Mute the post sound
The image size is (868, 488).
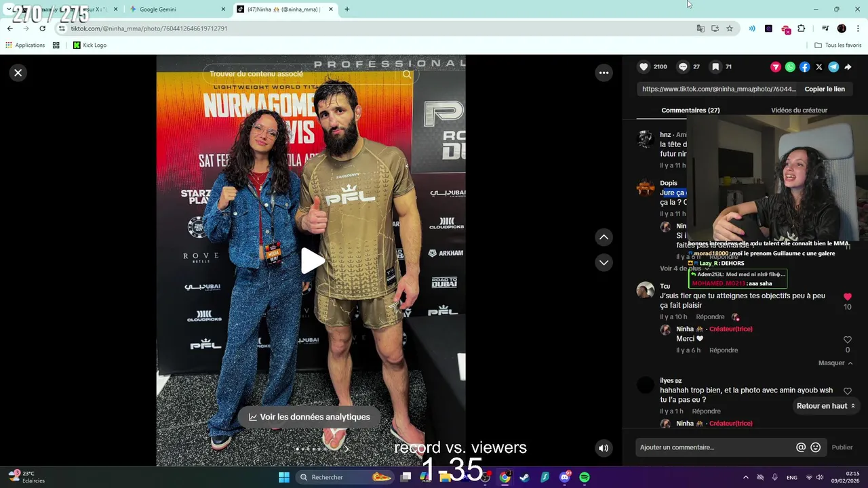point(603,448)
